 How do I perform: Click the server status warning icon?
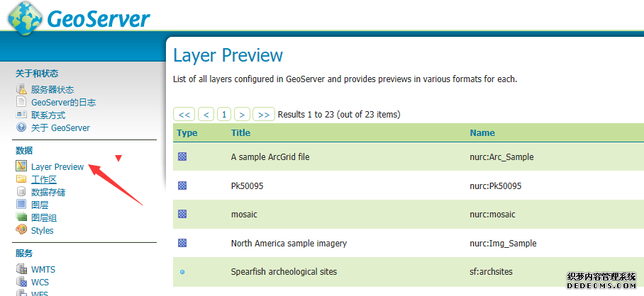pos(21,90)
